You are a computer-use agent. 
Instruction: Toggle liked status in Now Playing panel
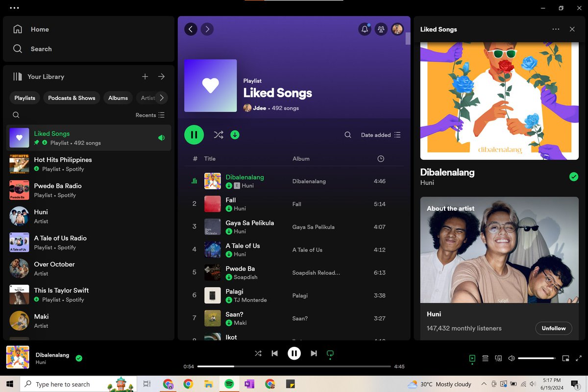point(574,177)
